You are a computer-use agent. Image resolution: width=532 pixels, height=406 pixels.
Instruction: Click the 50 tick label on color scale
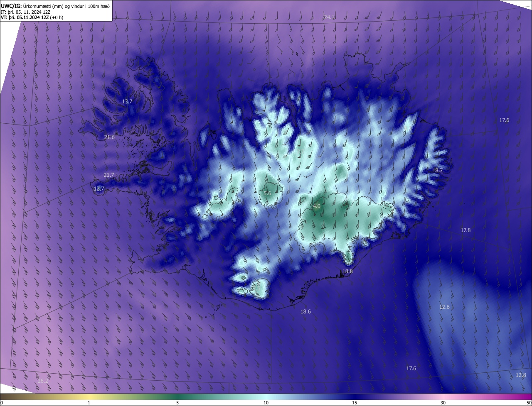pyautogui.click(x=529, y=403)
